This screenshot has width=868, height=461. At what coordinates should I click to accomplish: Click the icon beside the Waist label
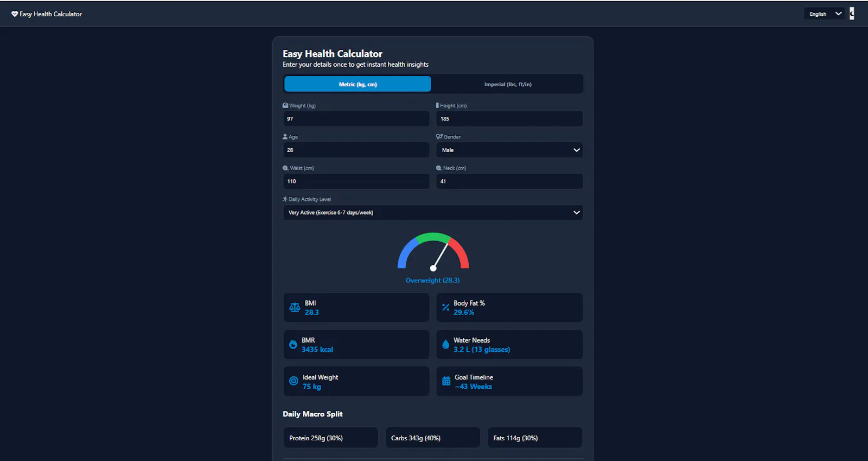tap(285, 168)
